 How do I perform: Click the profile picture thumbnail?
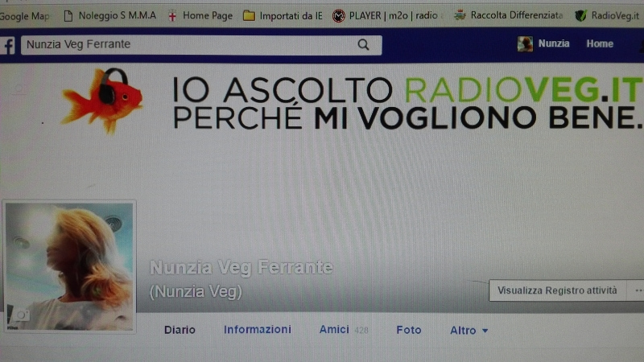(69, 266)
